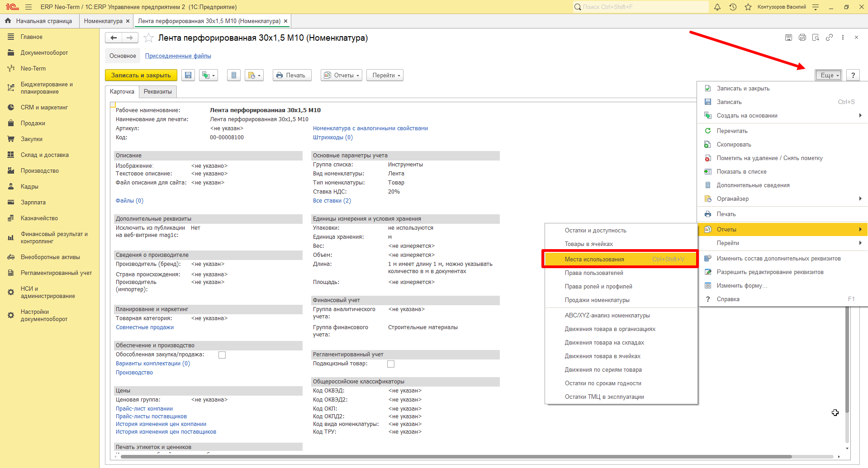Open the Еще dropdown button

pos(829,76)
